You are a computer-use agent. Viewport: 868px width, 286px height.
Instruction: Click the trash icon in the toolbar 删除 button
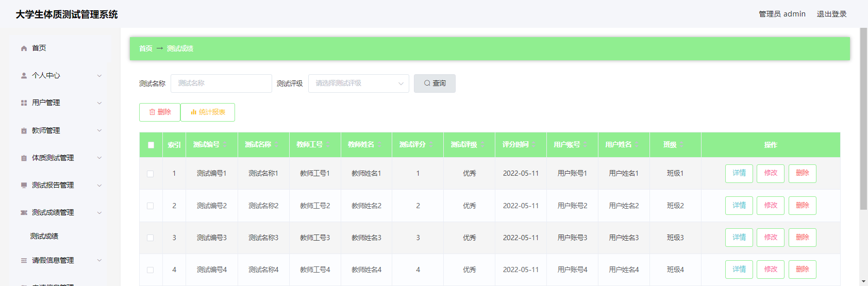coord(152,112)
